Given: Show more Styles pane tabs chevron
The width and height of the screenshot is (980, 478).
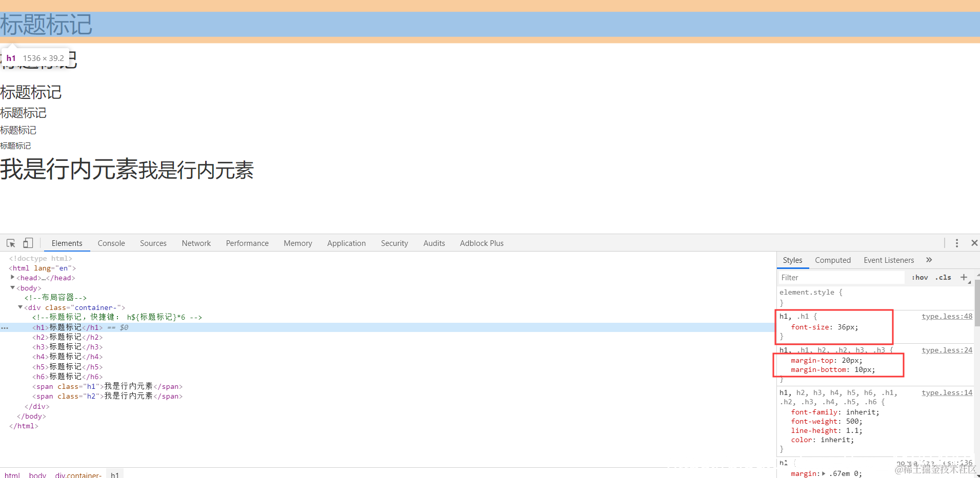Looking at the screenshot, I should (x=929, y=260).
